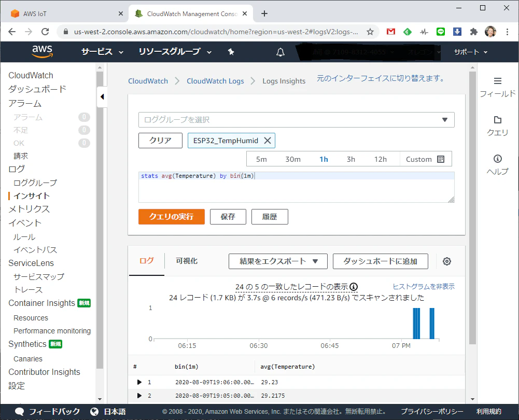Open the results settings gear icon

(447, 261)
